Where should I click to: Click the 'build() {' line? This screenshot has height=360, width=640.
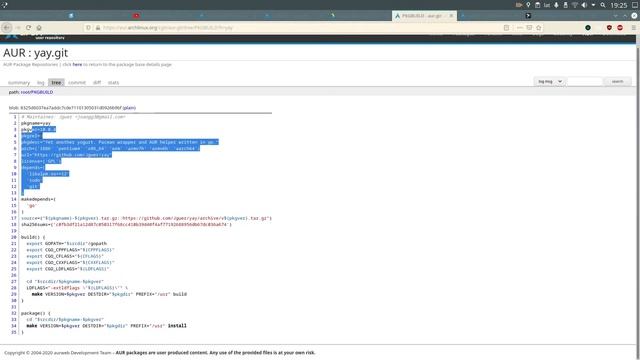point(33,237)
